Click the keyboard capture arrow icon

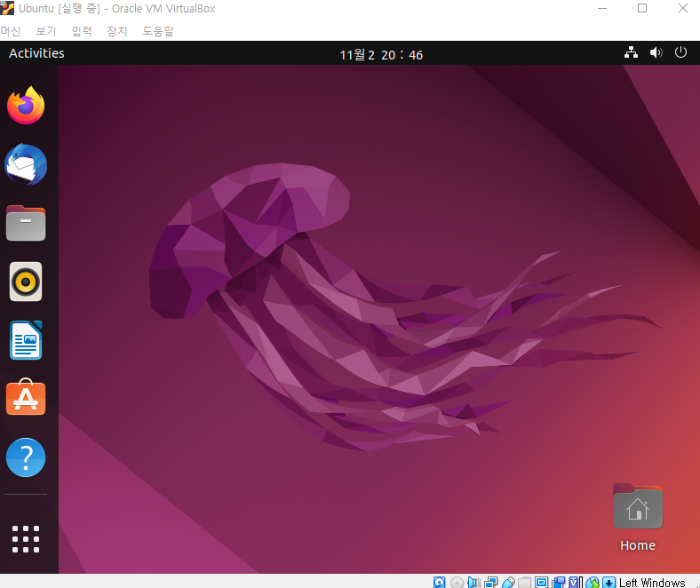point(609,582)
